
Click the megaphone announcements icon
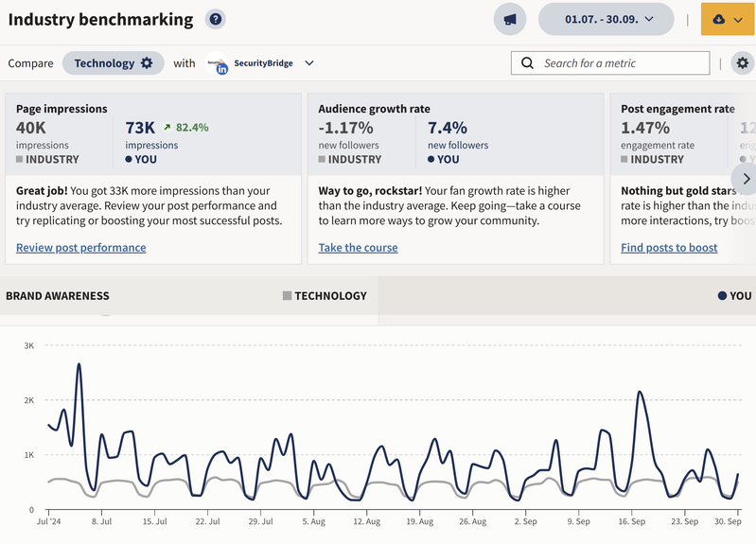[x=510, y=19]
